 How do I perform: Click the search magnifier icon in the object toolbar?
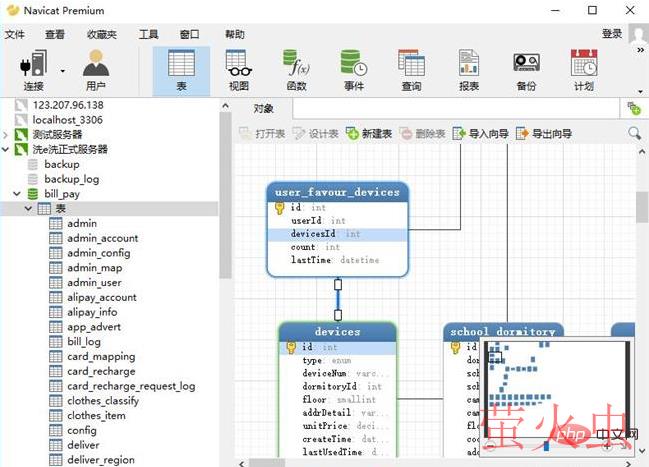click(634, 133)
